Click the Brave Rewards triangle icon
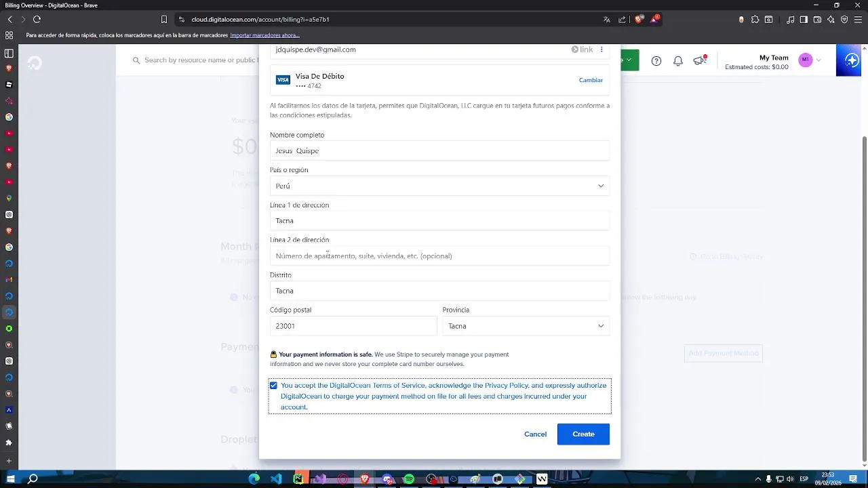The image size is (868, 488). click(654, 20)
